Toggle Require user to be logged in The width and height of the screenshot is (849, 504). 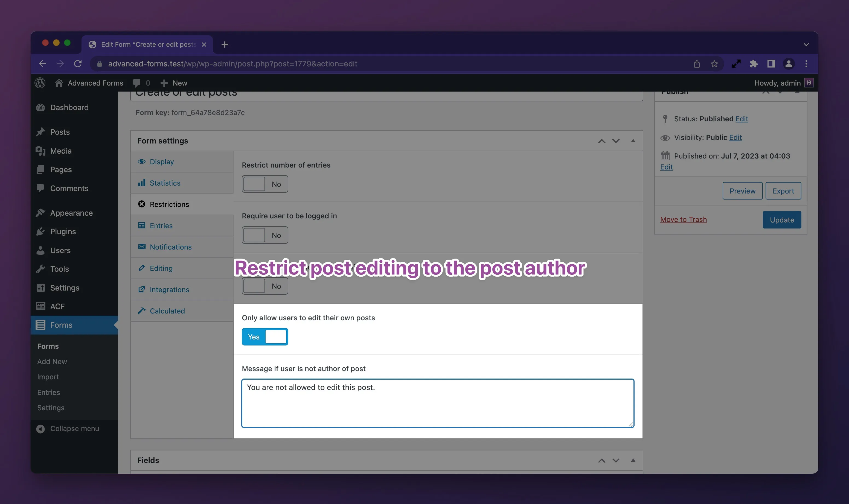coord(265,235)
